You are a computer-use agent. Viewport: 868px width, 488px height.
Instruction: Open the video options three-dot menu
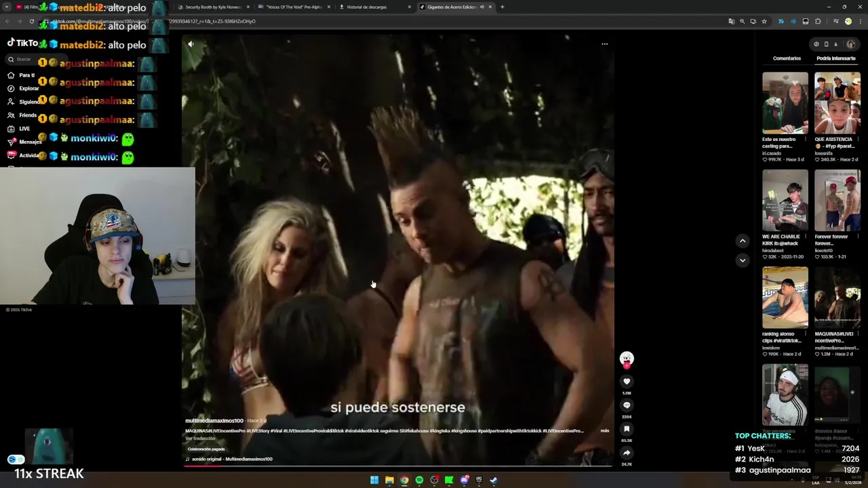604,44
